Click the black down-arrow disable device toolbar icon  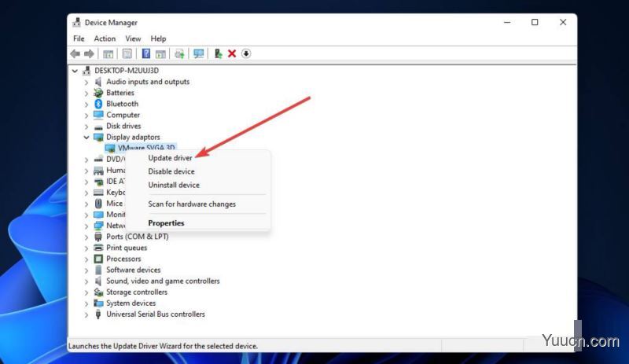[x=246, y=53]
